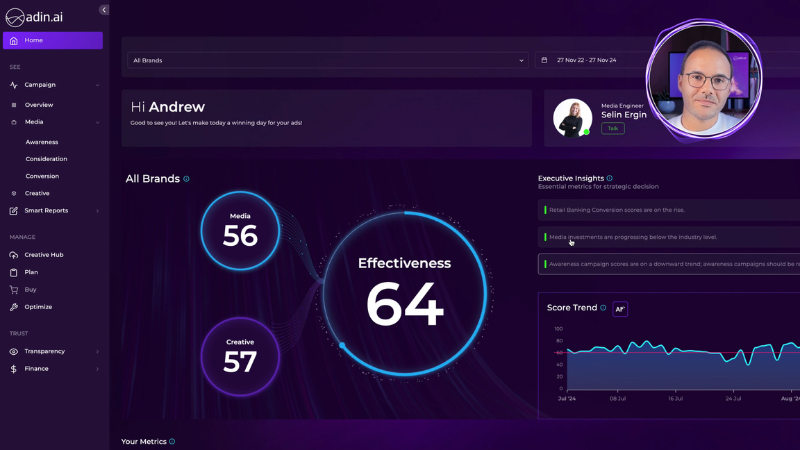Viewport: 800px width, 450px height.
Task: Click the Creative Hub icon
Action: tap(13, 255)
